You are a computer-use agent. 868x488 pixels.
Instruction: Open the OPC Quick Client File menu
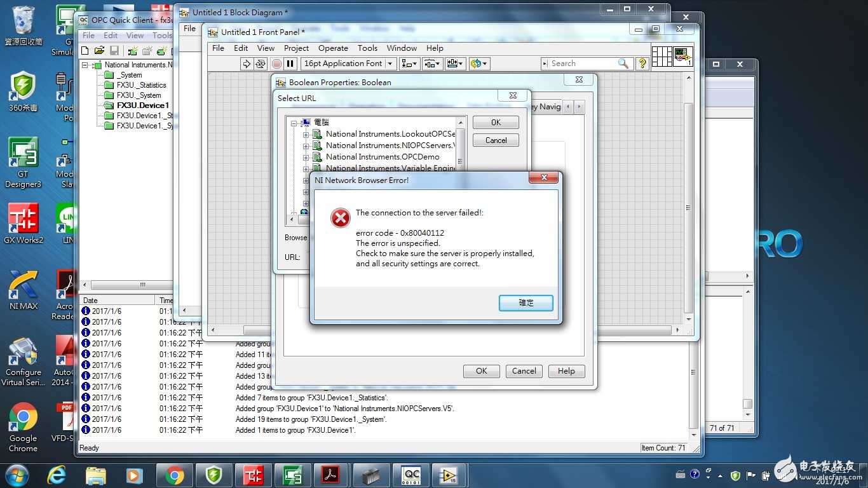coord(88,36)
